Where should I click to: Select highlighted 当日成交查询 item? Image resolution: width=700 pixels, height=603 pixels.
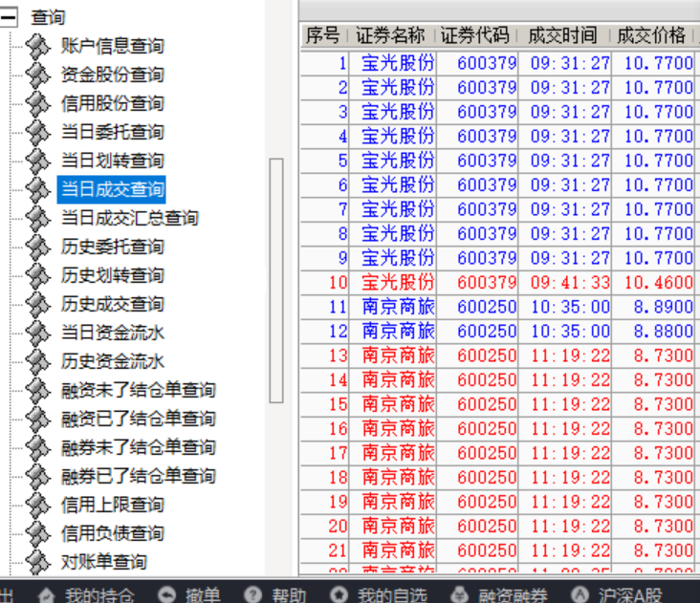point(112,189)
